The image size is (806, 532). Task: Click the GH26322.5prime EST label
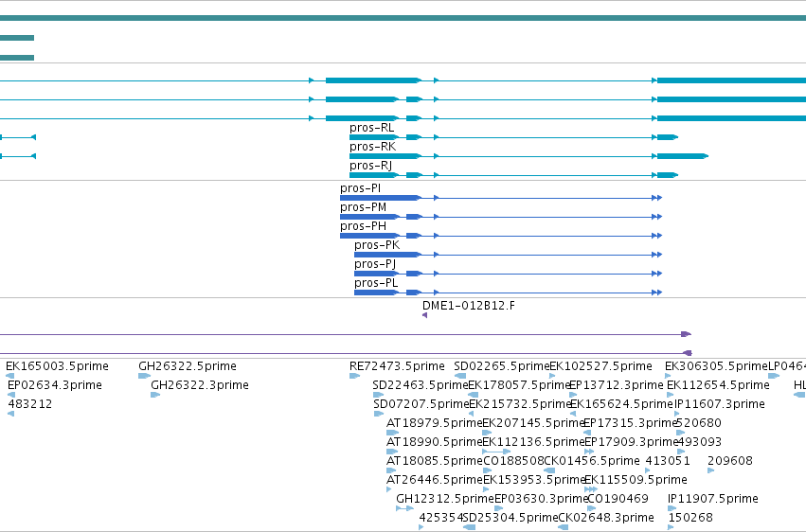[188, 366]
